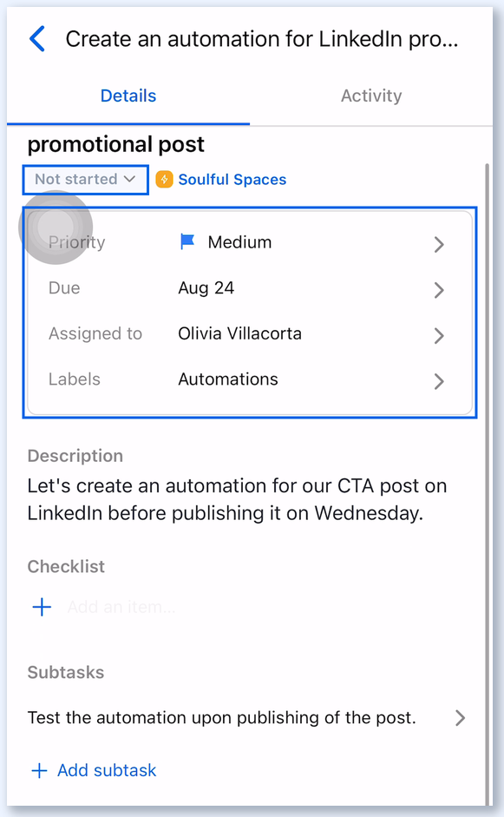Expand the Assigned to row chevron
Screen dimensions: 504x817
click(439, 335)
